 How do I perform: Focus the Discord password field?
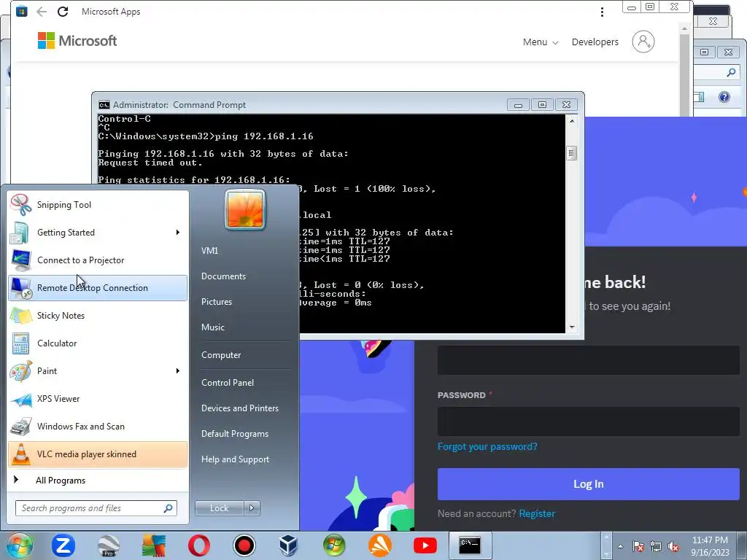click(x=589, y=421)
